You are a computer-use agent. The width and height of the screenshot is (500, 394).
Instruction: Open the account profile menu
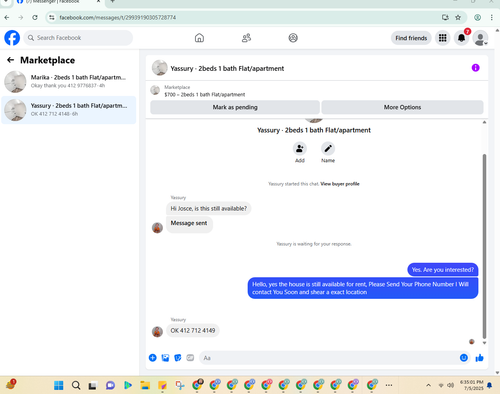pyautogui.click(x=481, y=38)
